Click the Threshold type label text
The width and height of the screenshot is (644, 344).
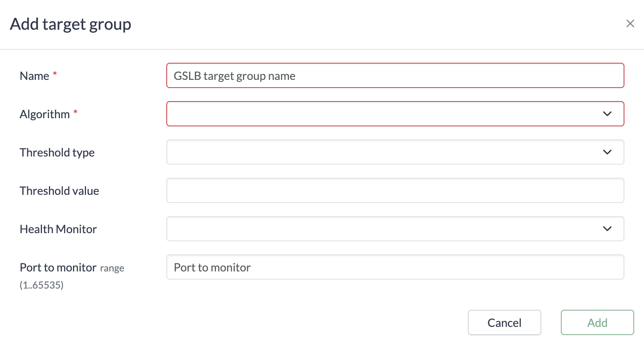coord(57,152)
